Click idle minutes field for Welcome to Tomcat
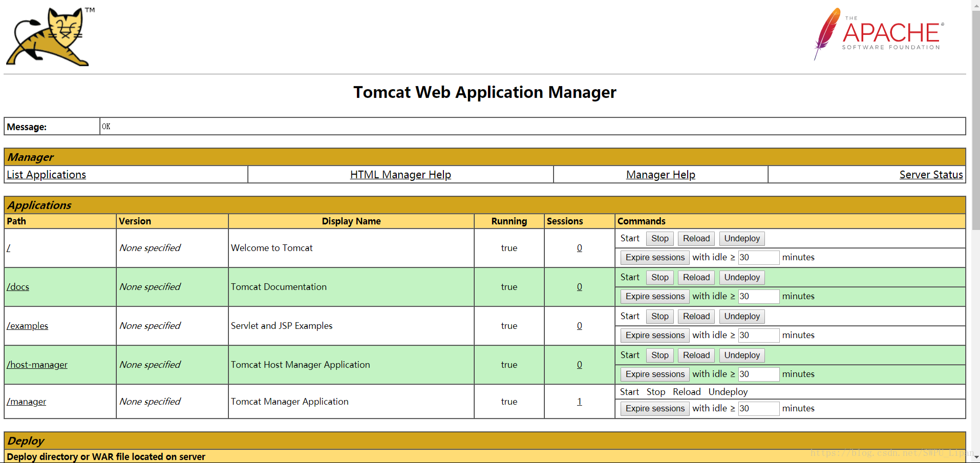Viewport: 980px width, 463px height. coord(759,258)
